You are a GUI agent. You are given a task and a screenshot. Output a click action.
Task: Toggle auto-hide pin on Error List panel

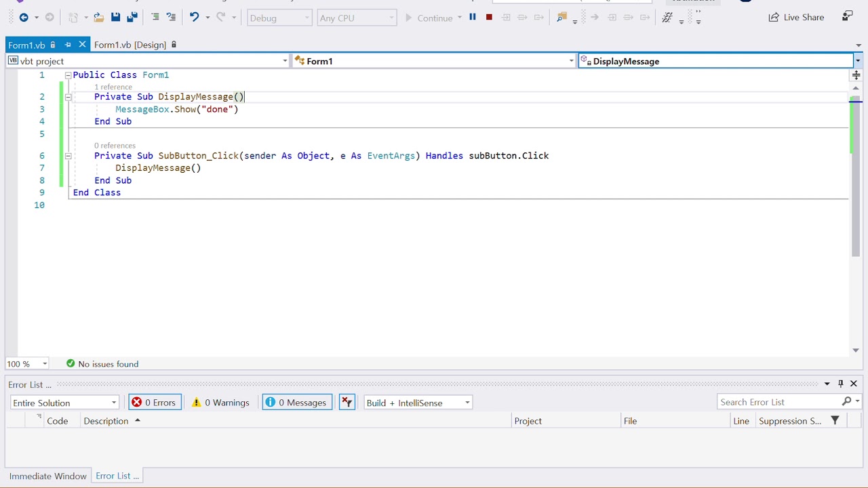pos(841,384)
